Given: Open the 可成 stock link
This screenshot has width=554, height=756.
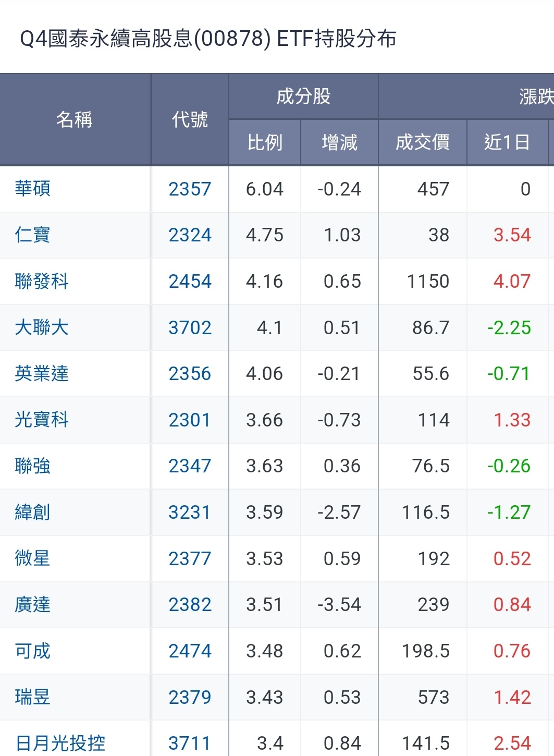Looking at the screenshot, I should pyautogui.click(x=32, y=651).
